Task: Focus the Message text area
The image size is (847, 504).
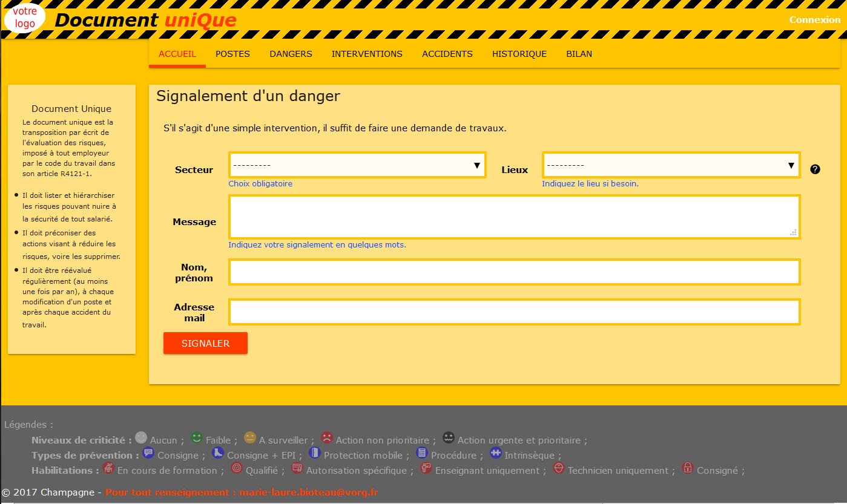Action: coord(514,217)
